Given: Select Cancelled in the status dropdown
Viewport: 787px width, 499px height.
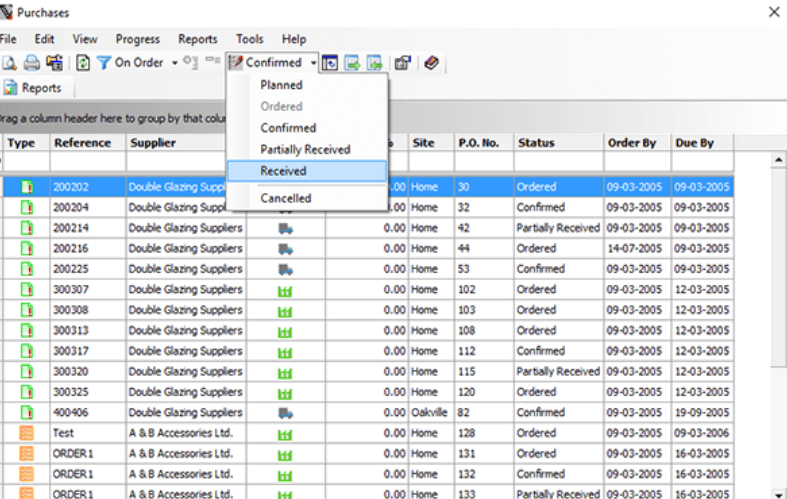Looking at the screenshot, I should (x=307, y=198).
